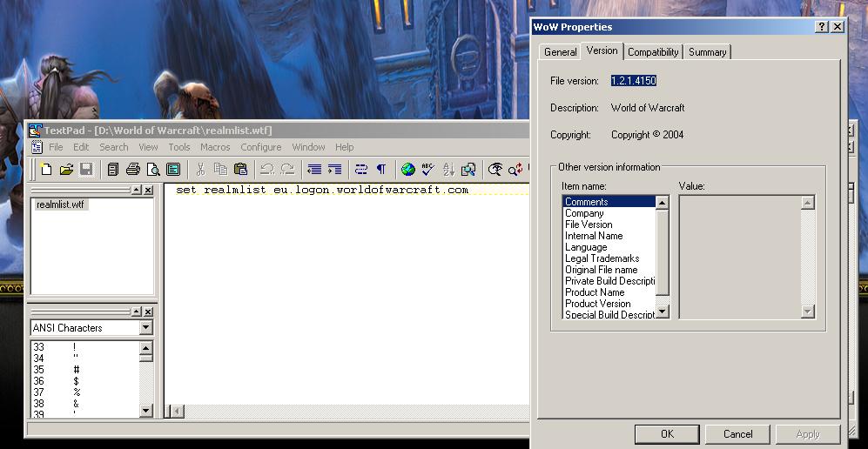The image size is (868, 449).
Task: Click the help question mark in WoW Properties
Action: [x=822, y=27]
